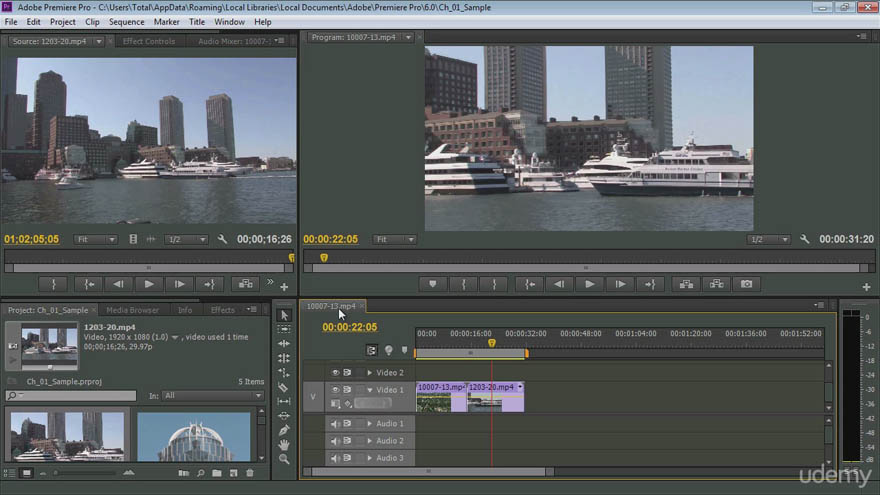This screenshot has width=880, height=495.
Task: Mute Audio 3 track speaker toggle
Action: point(335,458)
